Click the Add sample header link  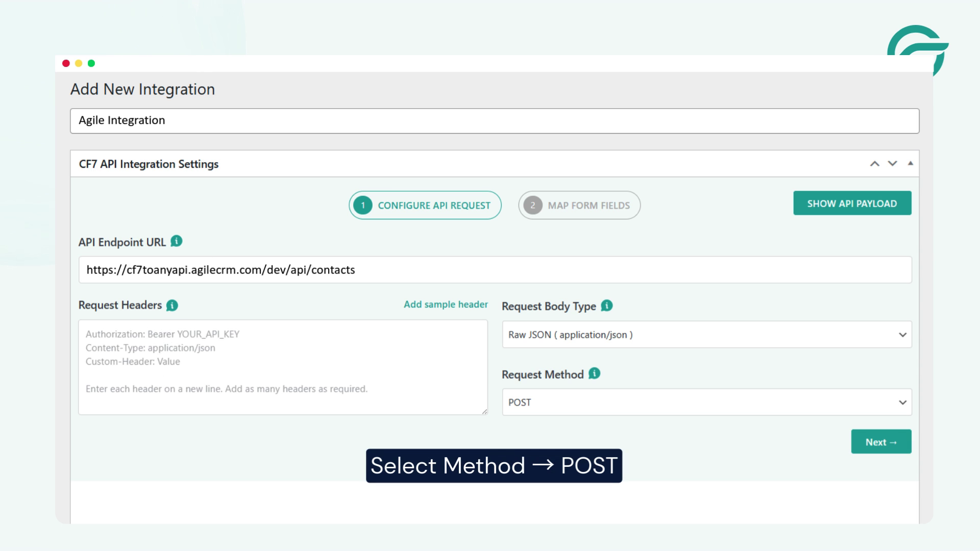point(446,305)
